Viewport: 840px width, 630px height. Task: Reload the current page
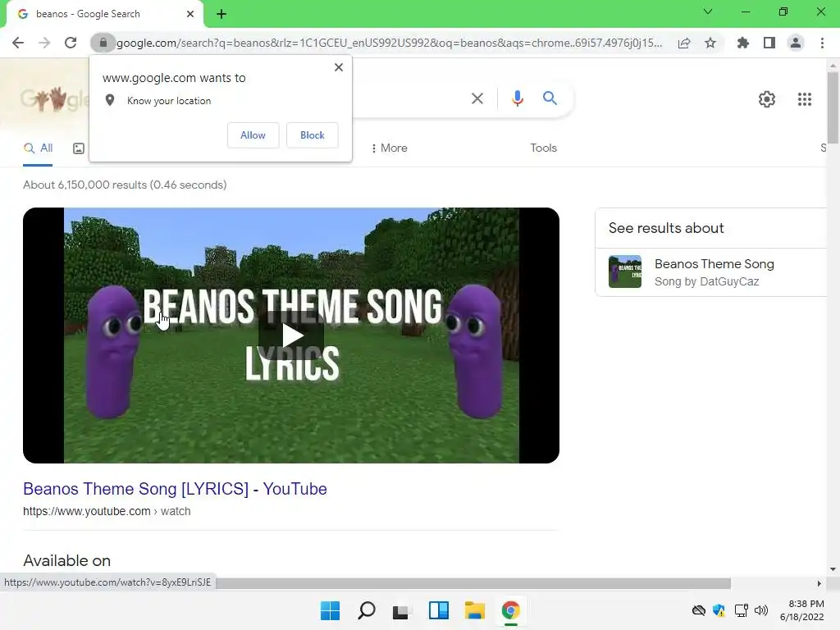click(x=71, y=43)
